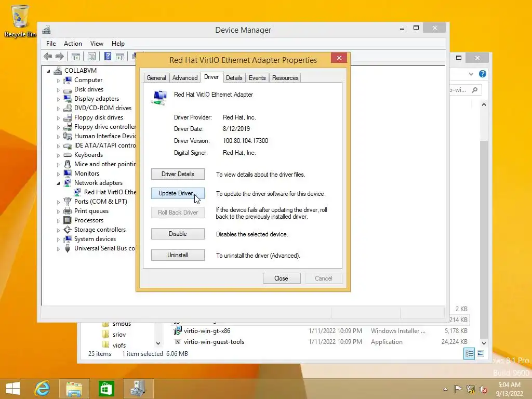Switch to the General tab
This screenshot has height=399, width=532.
click(x=156, y=78)
